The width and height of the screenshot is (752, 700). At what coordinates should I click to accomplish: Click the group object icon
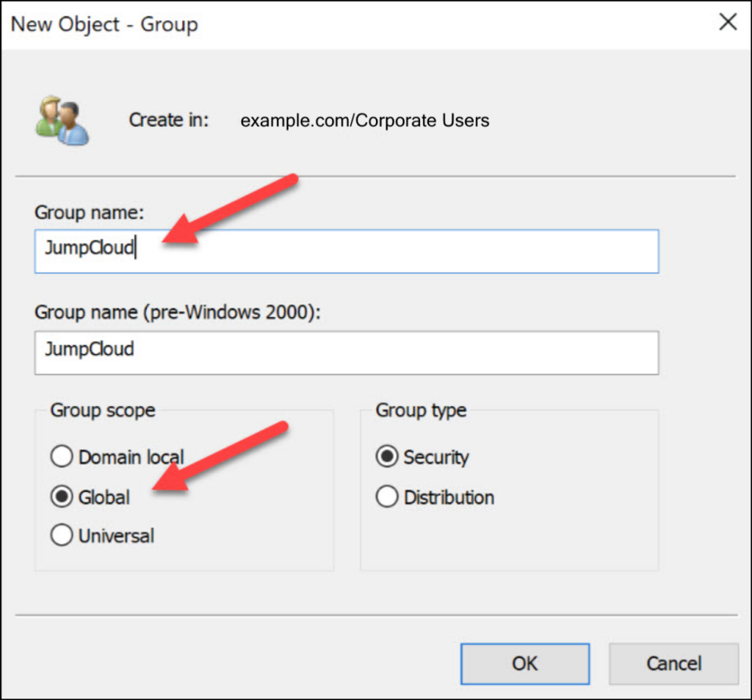click(x=62, y=121)
